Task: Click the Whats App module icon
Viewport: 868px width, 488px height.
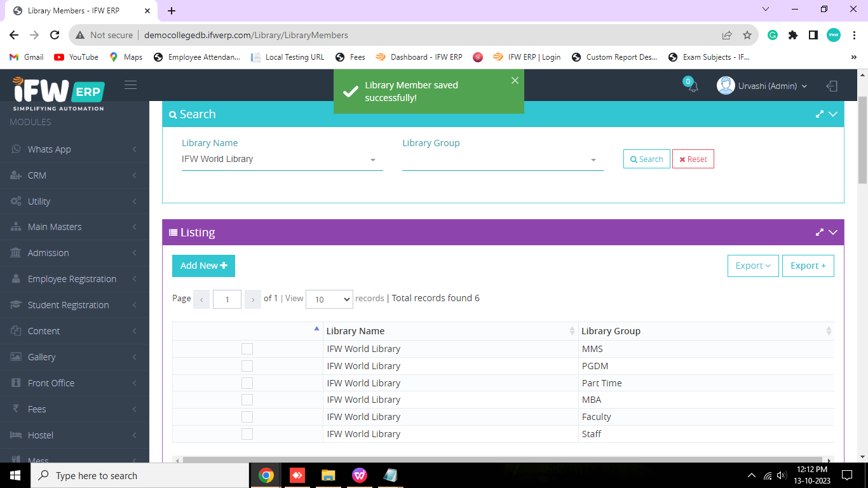Action: coord(16,149)
